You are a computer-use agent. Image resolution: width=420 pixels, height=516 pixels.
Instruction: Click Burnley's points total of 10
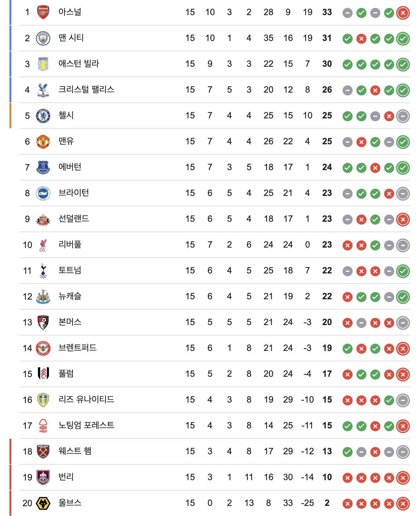pos(327,477)
